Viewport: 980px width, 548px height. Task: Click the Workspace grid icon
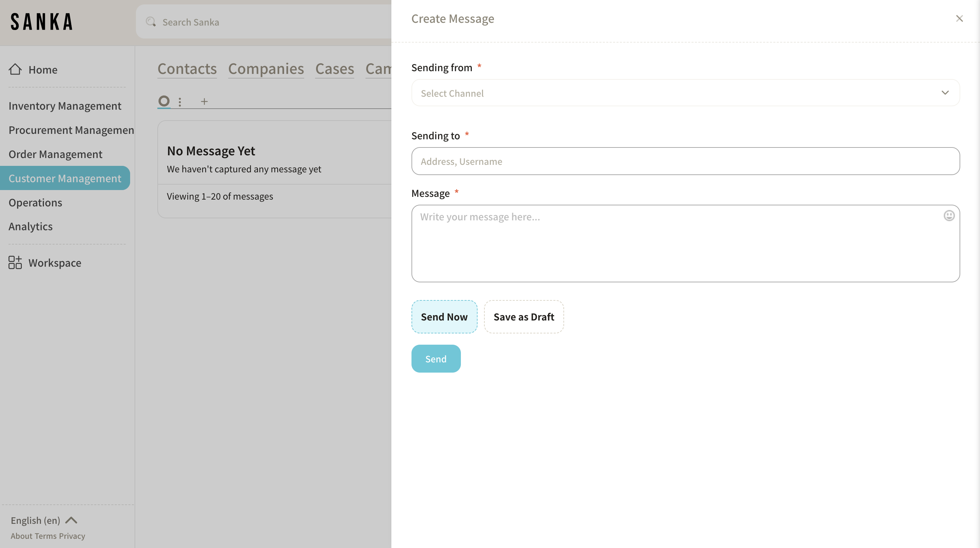pyautogui.click(x=15, y=262)
